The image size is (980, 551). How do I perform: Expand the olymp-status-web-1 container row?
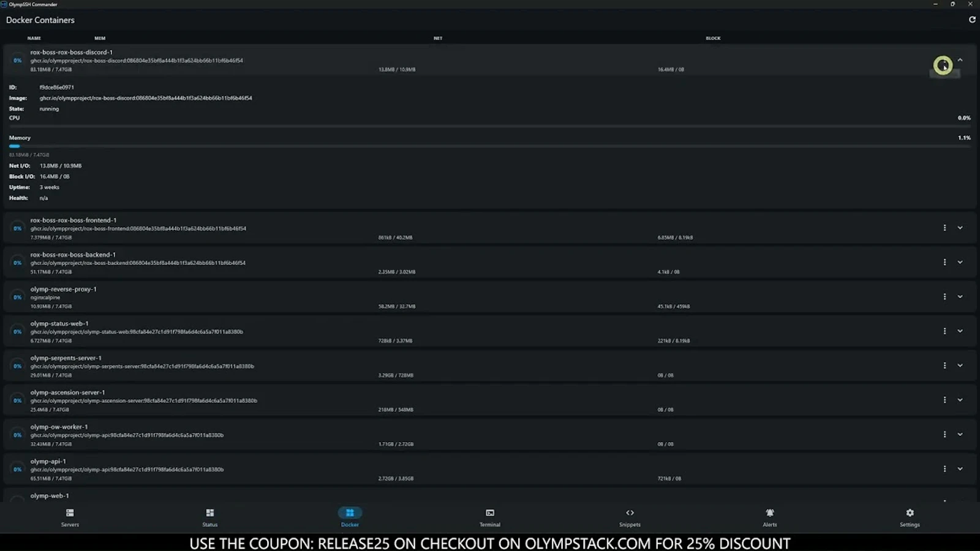pos(960,331)
